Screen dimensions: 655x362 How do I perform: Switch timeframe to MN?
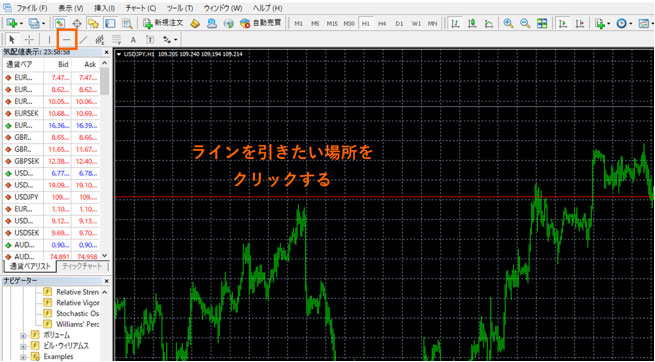coord(433,23)
